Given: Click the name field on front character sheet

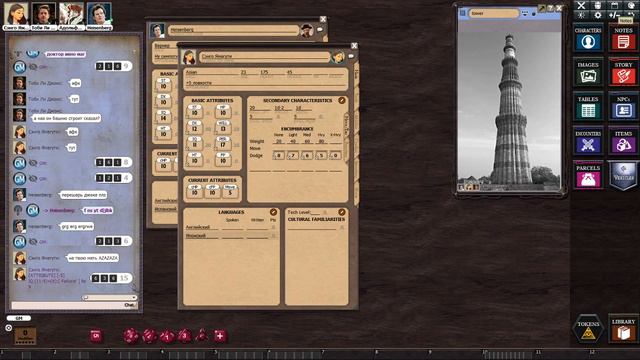Looking at the screenshot, I should click(264, 56).
